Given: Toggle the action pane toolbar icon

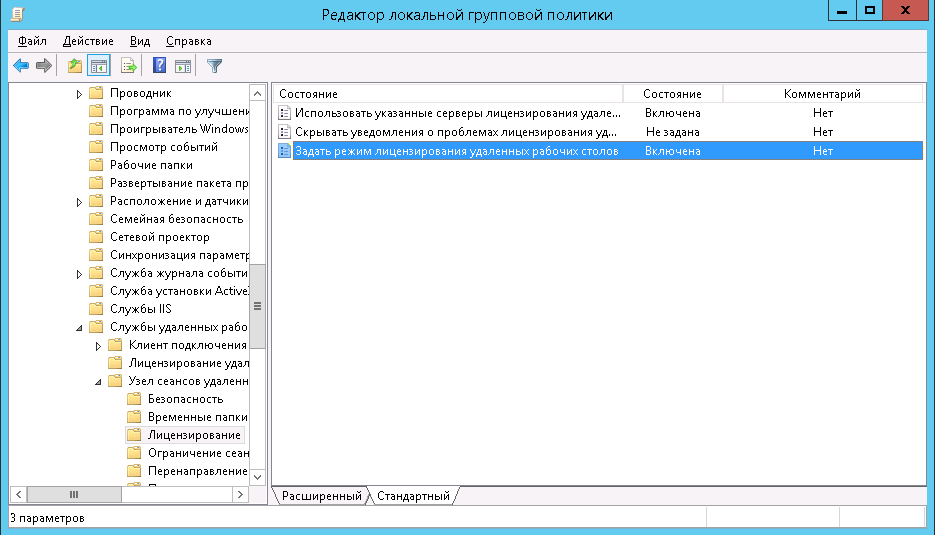Looking at the screenshot, I should 182,66.
